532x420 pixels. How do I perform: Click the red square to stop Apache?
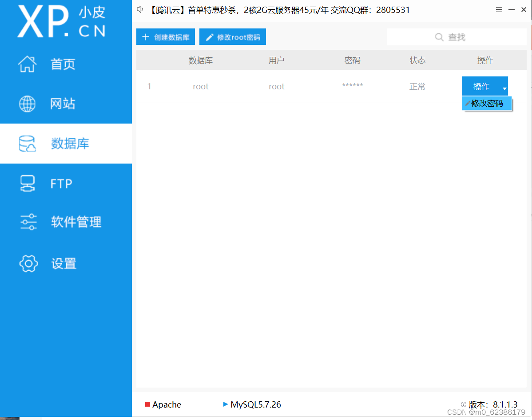click(x=148, y=404)
